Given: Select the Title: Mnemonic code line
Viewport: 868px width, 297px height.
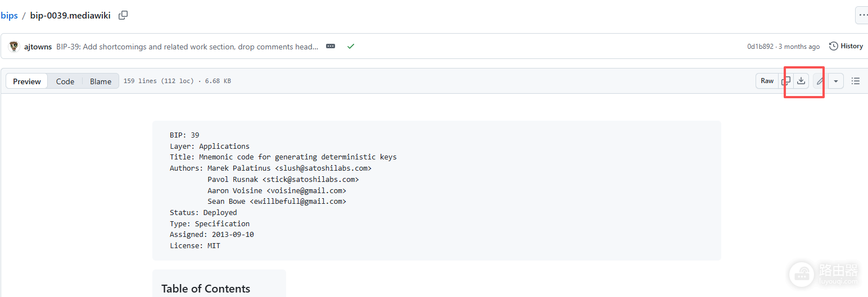Looking at the screenshot, I should (x=283, y=157).
